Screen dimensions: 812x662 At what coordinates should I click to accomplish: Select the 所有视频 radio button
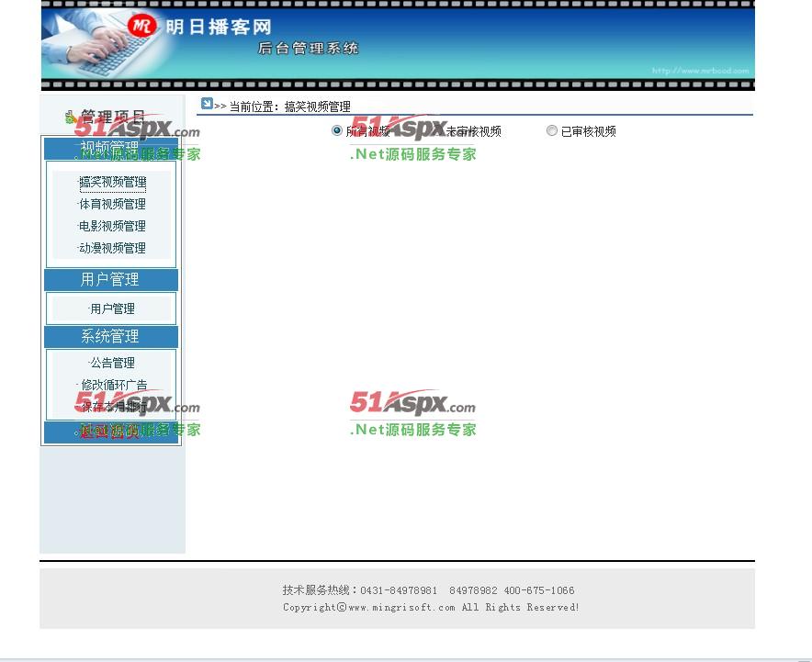pos(336,130)
